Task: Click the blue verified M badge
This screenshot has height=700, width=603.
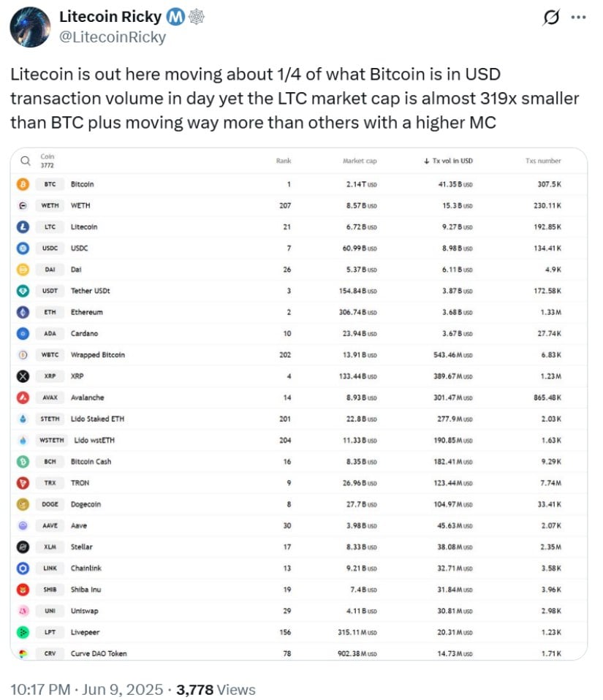Action: click(x=175, y=17)
